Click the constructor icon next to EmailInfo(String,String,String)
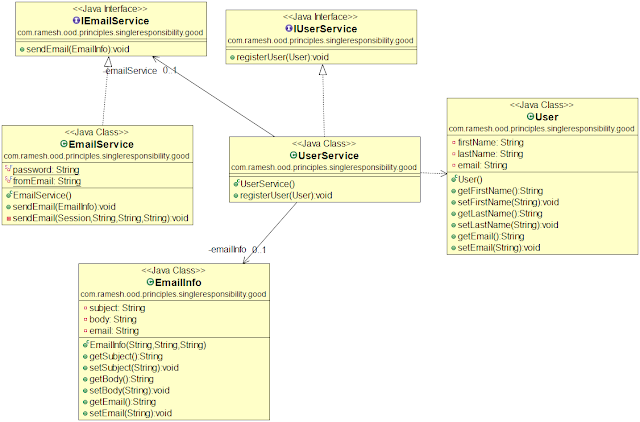Screen dimensions: 640x422 pos(85,344)
